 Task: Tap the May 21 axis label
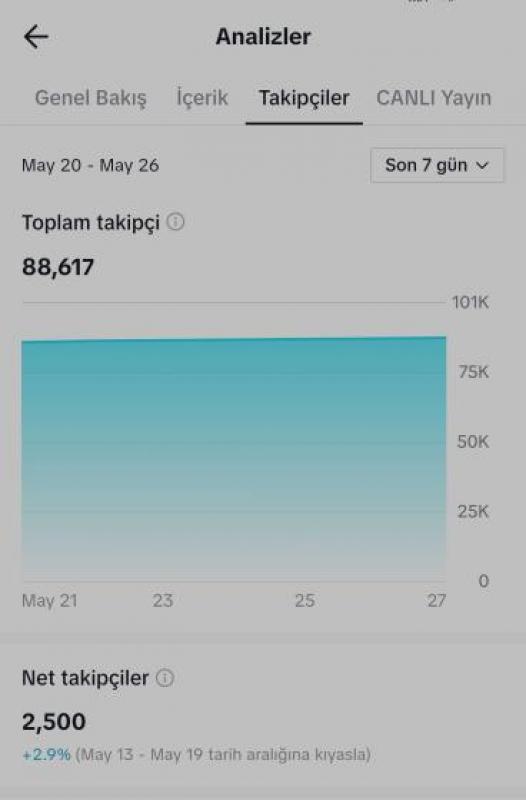49,601
